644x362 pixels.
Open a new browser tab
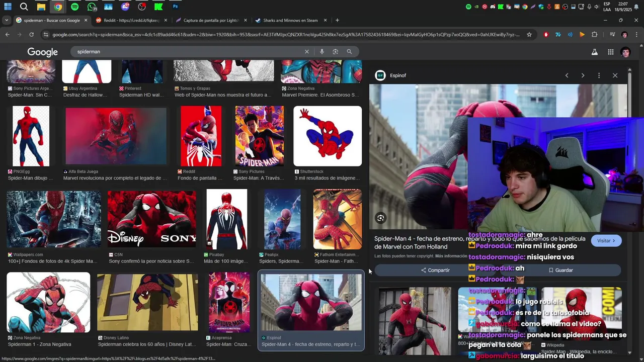pyautogui.click(x=337, y=20)
